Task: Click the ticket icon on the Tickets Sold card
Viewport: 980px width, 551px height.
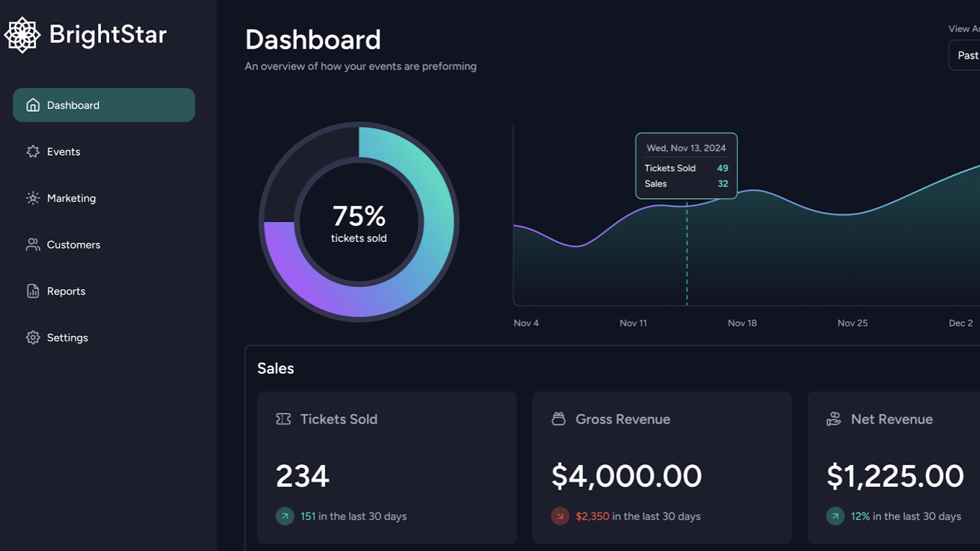Action: pos(283,419)
